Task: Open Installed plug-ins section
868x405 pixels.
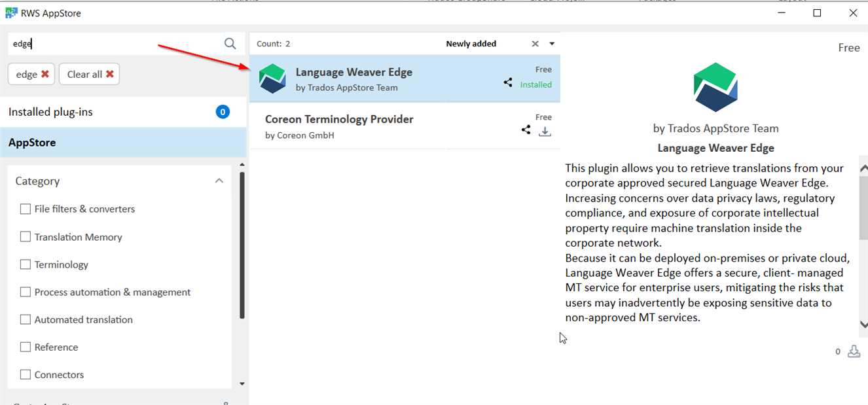Action: click(123, 112)
